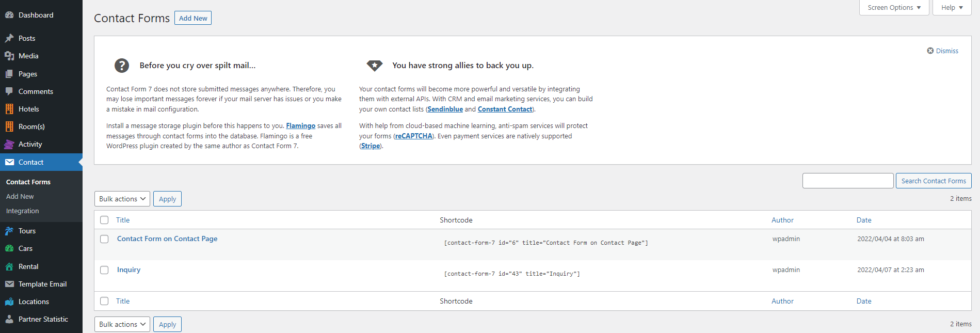Click the diamond star icon in notice

(x=375, y=66)
